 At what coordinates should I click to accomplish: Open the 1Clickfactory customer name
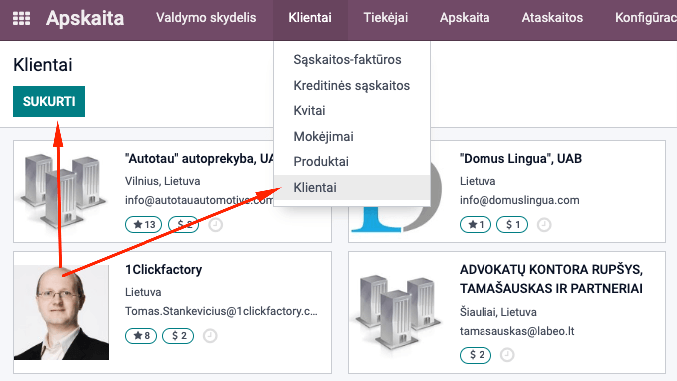pos(164,270)
